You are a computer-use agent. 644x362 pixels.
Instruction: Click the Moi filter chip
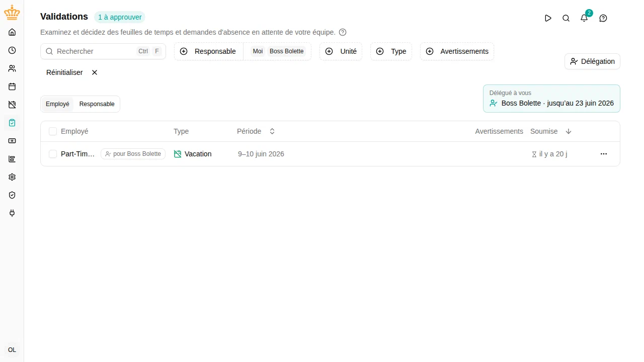click(x=258, y=51)
